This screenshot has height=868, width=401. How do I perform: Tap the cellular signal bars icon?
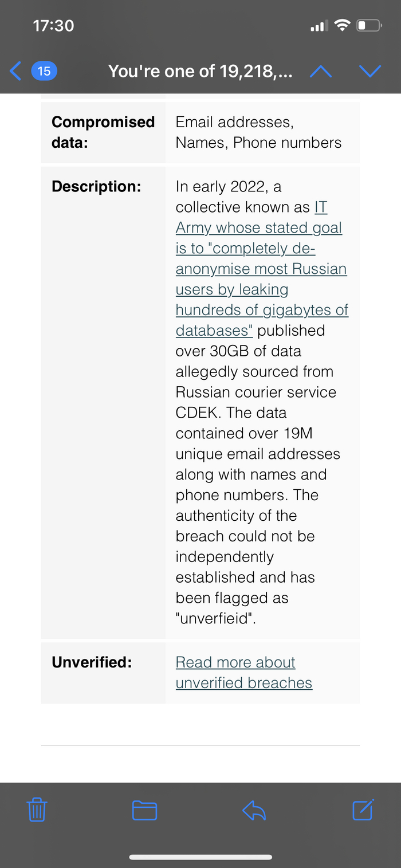click(x=319, y=26)
